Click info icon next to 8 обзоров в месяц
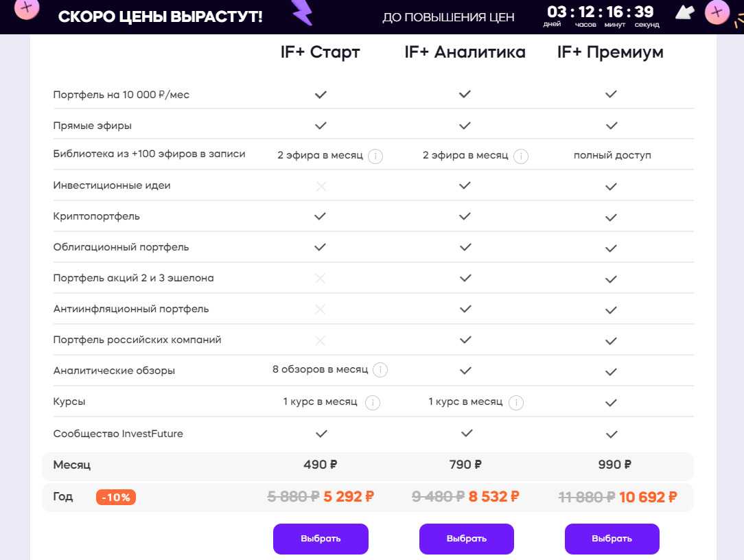The width and height of the screenshot is (744, 560). (x=380, y=370)
